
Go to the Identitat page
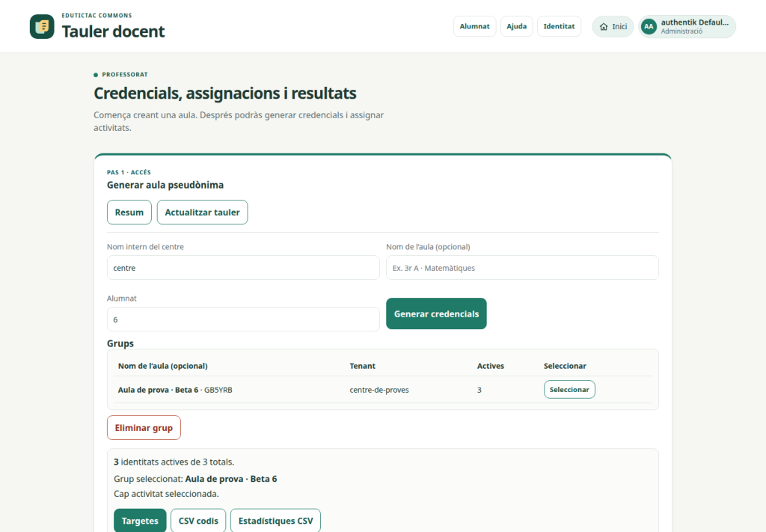coord(559,26)
